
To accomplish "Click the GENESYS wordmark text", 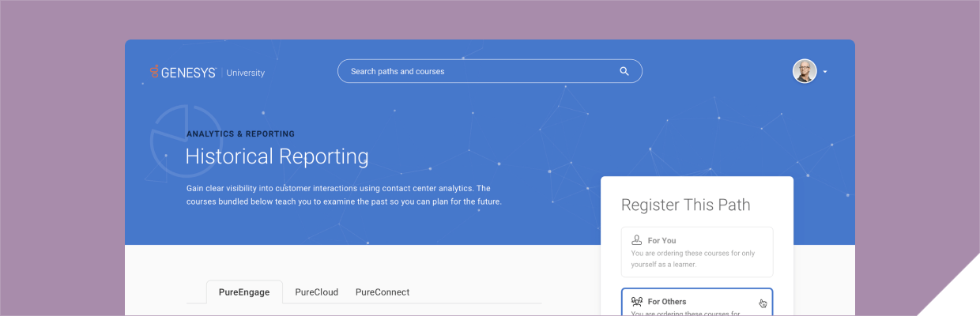I will 189,73.
